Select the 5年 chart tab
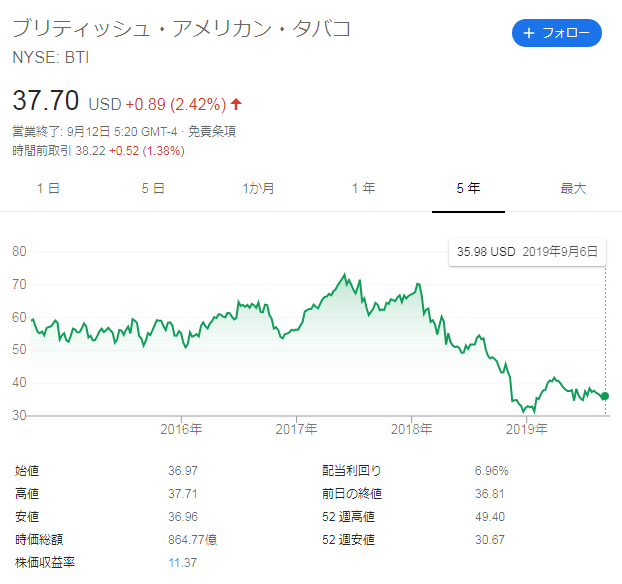 tap(467, 187)
